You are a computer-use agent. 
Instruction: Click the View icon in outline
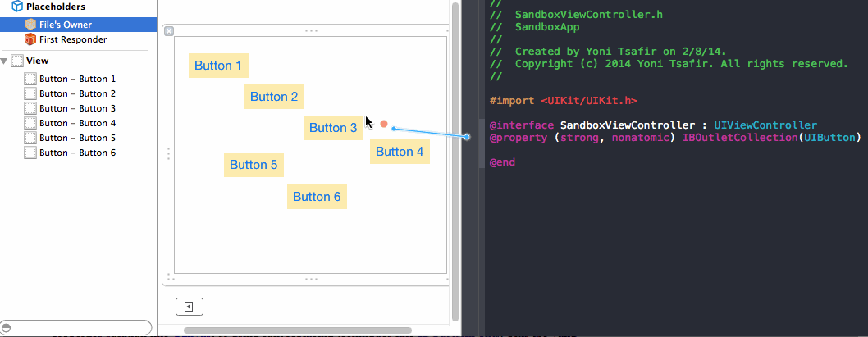pyautogui.click(x=18, y=61)
